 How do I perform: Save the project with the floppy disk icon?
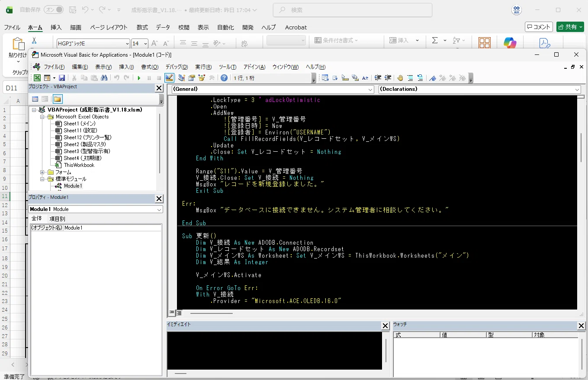(62, 78)
